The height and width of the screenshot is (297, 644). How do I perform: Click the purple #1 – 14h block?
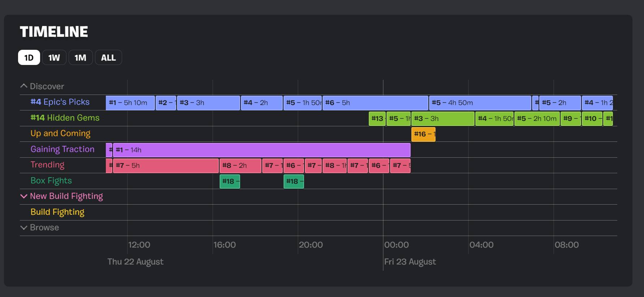coord(262,150)
